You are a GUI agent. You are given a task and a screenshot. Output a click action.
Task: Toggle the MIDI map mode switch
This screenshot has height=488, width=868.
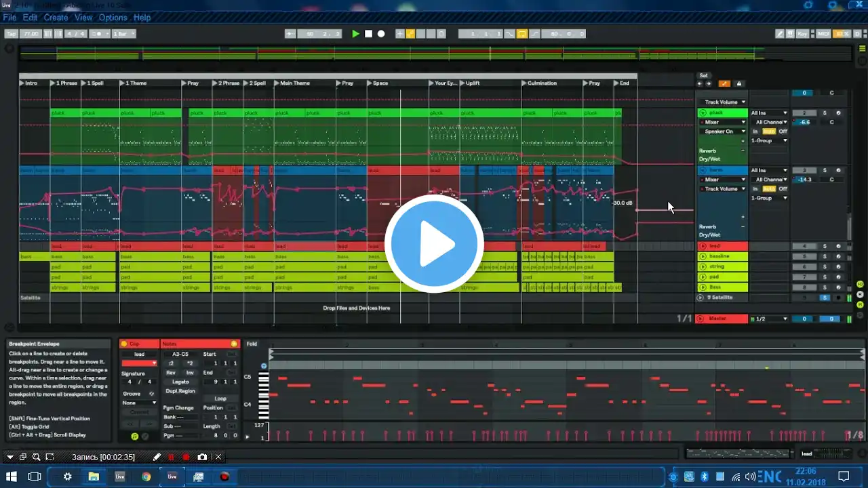(x=823, y=33)
